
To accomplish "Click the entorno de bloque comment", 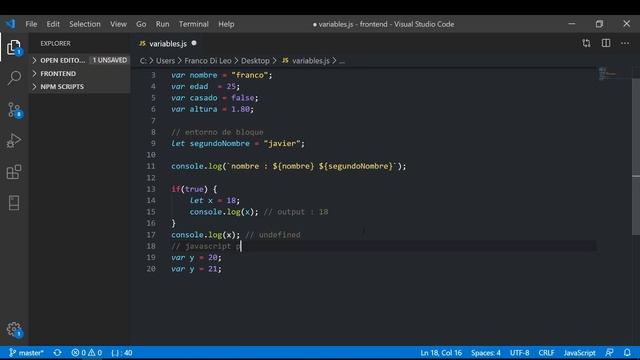I will [x=217, y=132].
